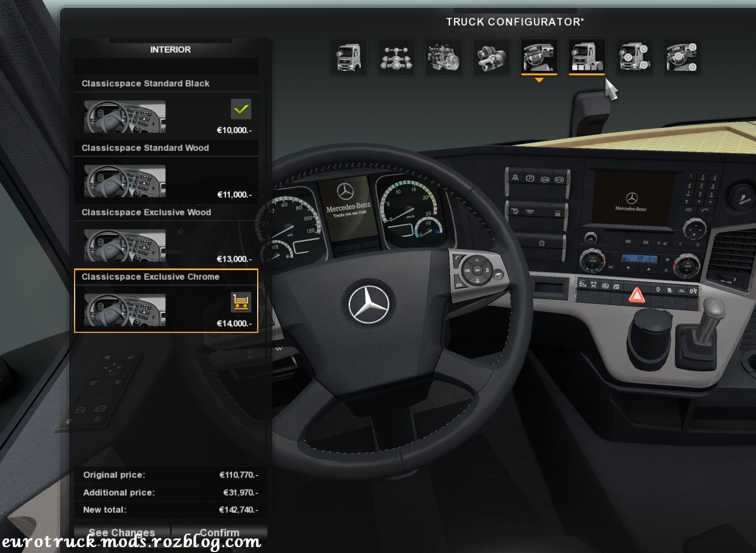This screenshot has height=553, width=756.
Task: Click the New total value €142,740
Action: pos(239,510)
